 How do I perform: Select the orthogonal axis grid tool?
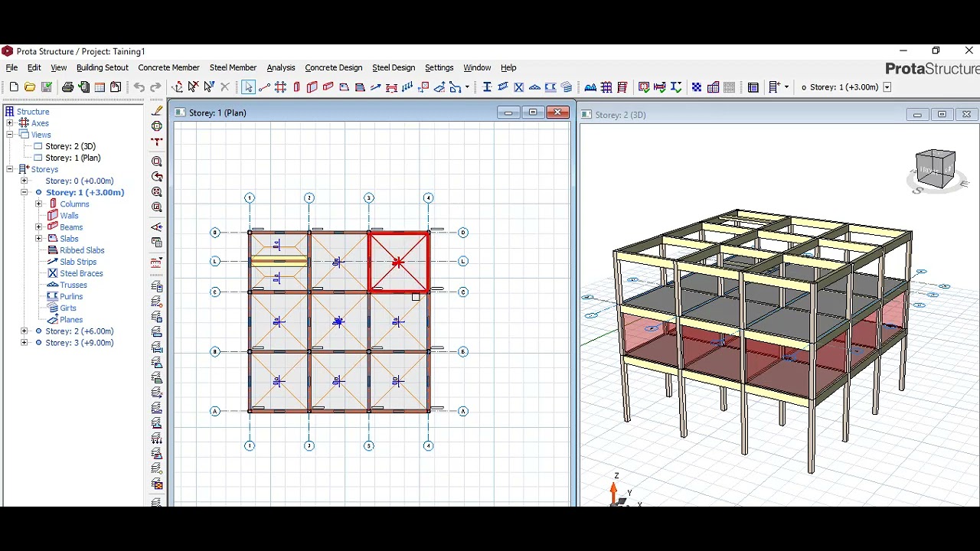[280, 87]
